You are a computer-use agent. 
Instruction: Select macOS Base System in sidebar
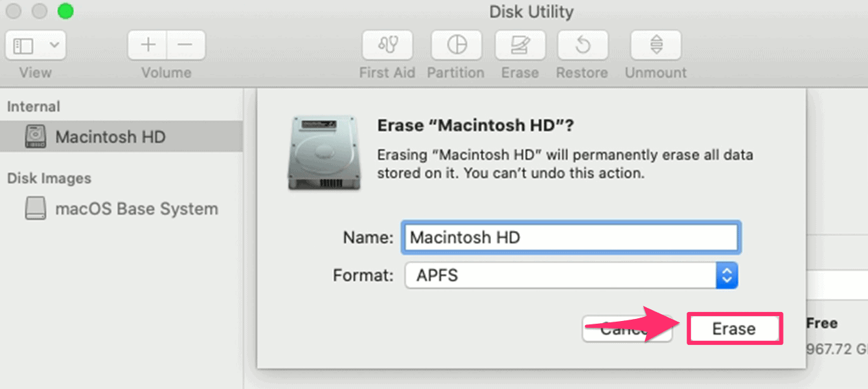(x=122, y=209)
